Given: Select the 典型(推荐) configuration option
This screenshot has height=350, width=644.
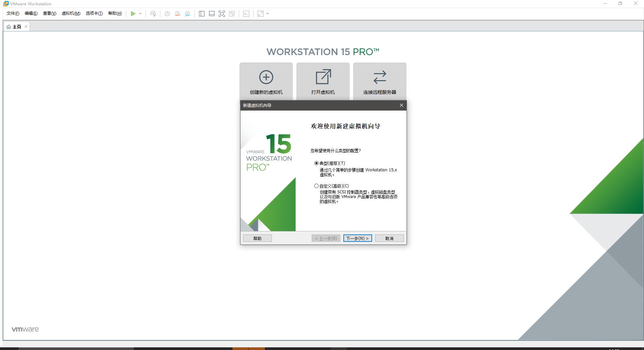Looking at the screenshot, I should coord(316,163).
